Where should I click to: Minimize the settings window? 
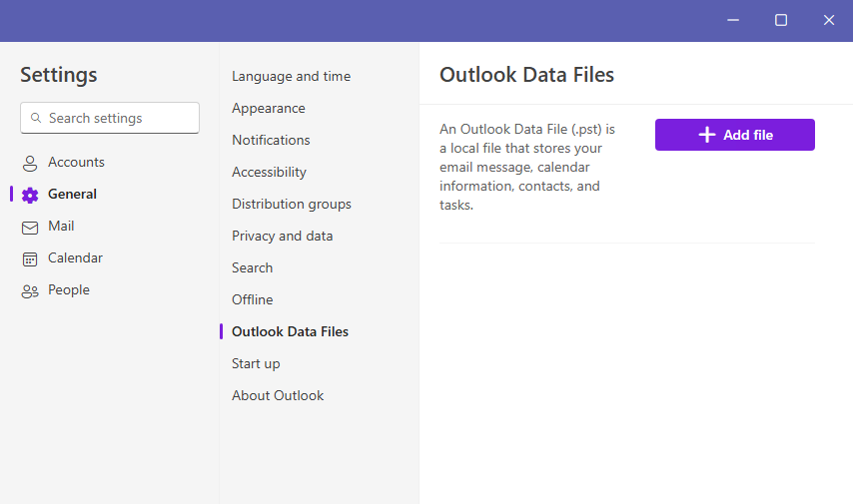[733, 20]
